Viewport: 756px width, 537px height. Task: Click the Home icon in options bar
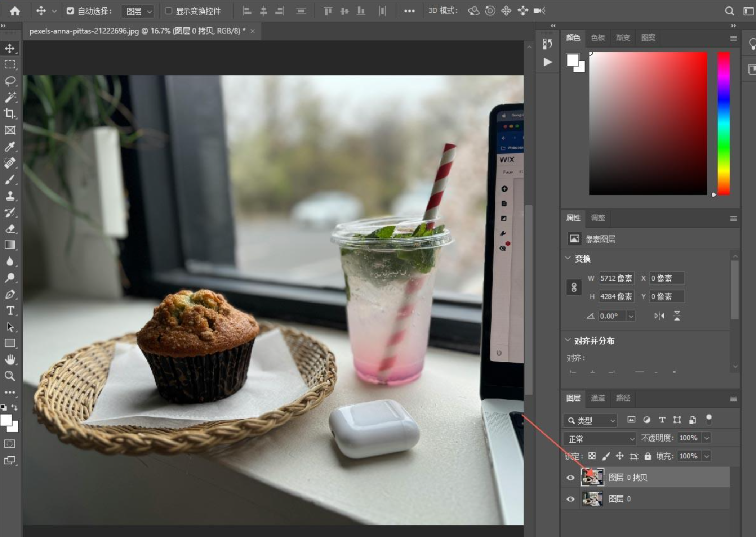[15, 11]
